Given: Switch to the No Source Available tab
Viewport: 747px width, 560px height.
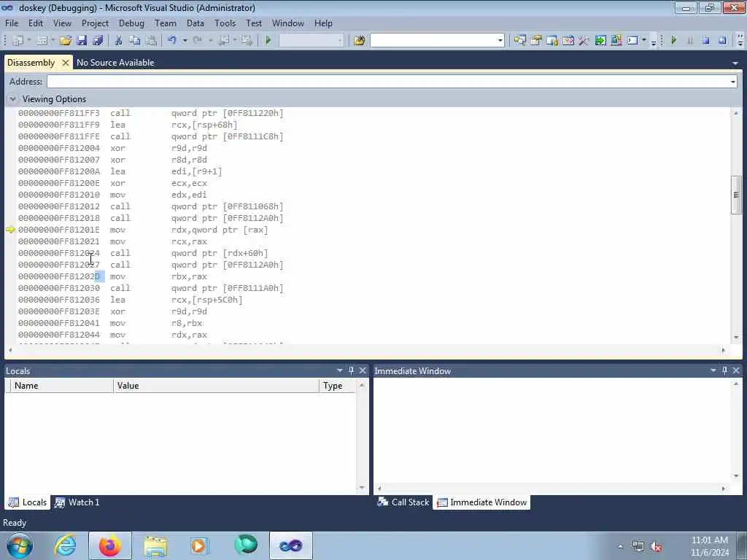Looking at the screenshot, I should [115, 63].
